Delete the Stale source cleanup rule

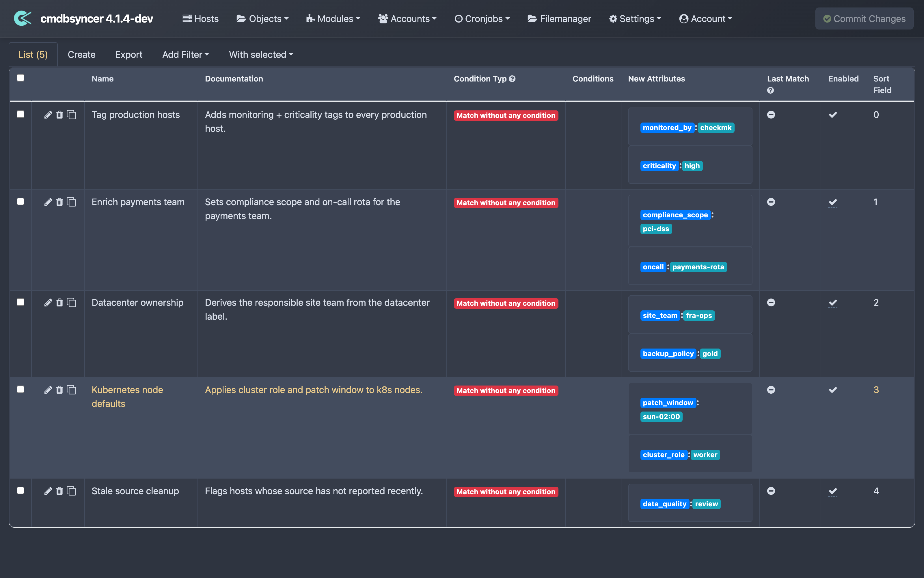coord(59,491)
